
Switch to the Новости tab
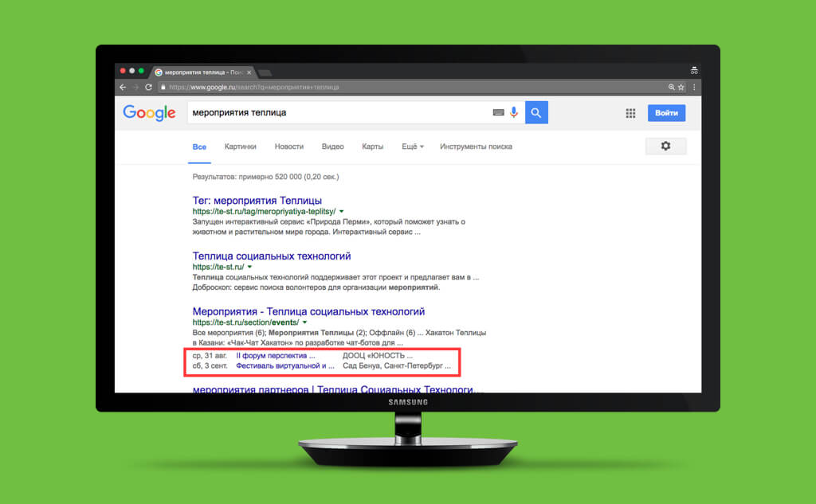coord(288,147)
